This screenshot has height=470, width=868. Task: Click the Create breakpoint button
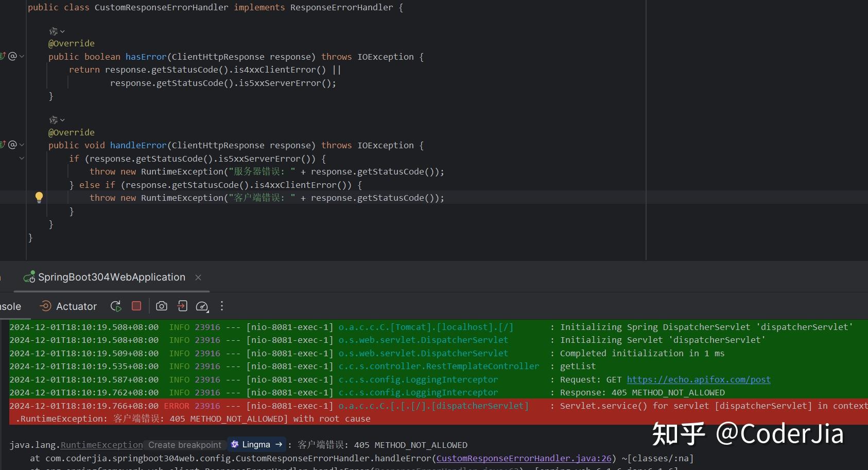(x=184, y=444)
